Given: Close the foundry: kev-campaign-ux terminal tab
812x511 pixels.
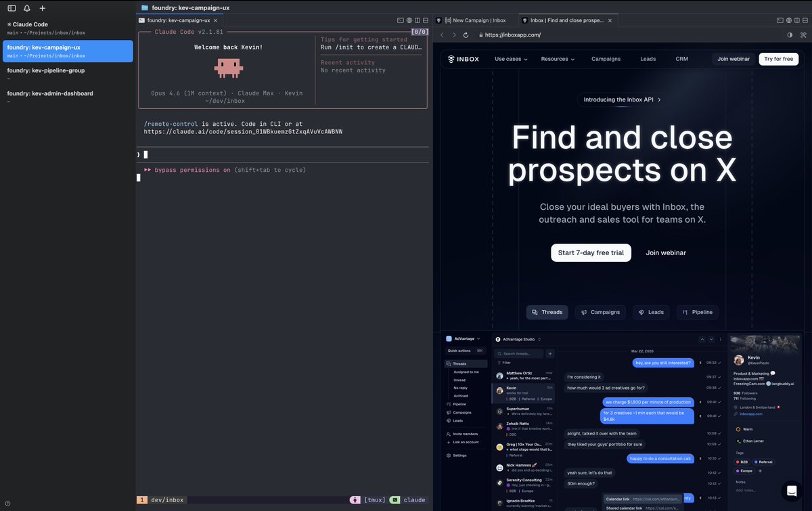Looking at the screenshot, I should click(216, 20).
